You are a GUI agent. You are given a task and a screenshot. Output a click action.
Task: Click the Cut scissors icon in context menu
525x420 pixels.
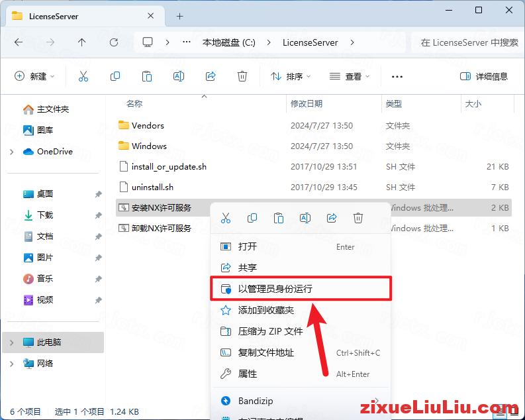(x=226, y=219)
